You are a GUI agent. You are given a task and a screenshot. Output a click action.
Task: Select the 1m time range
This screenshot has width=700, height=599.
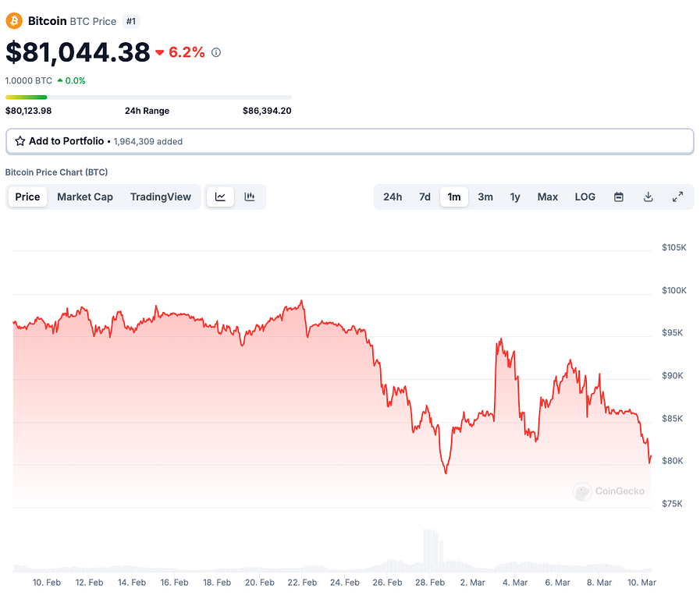454,197
